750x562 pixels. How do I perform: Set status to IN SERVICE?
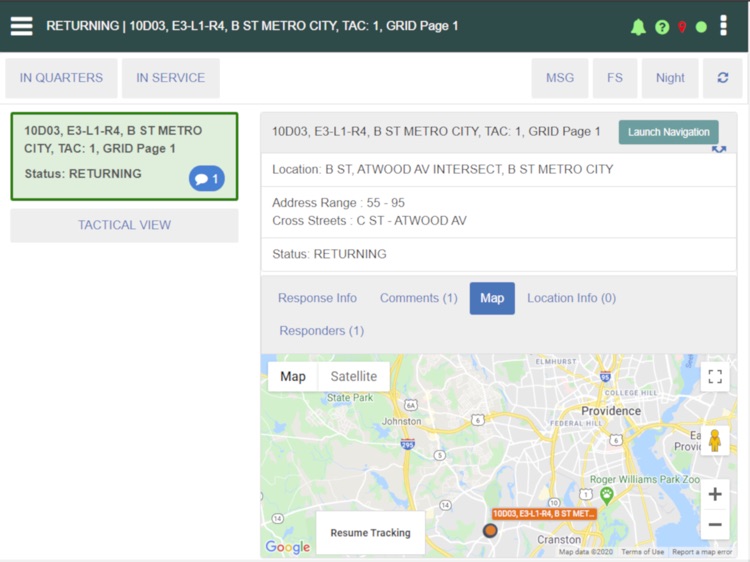pos(171,78)
